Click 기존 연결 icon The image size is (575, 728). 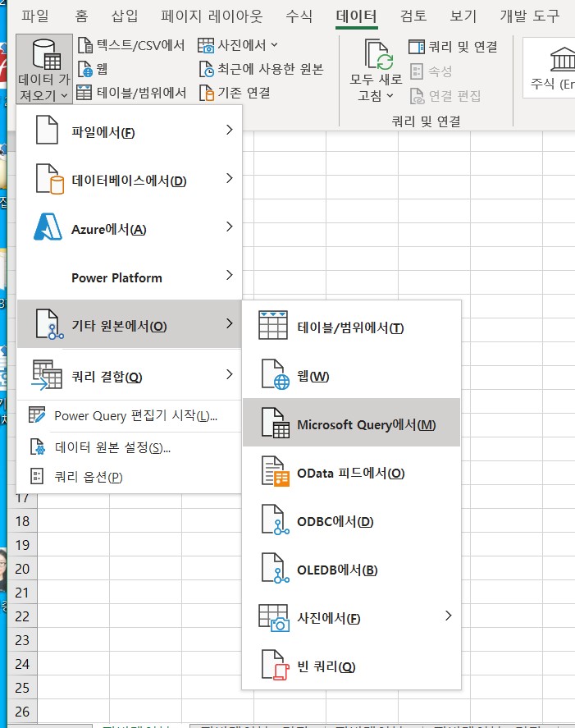(207, 93)
